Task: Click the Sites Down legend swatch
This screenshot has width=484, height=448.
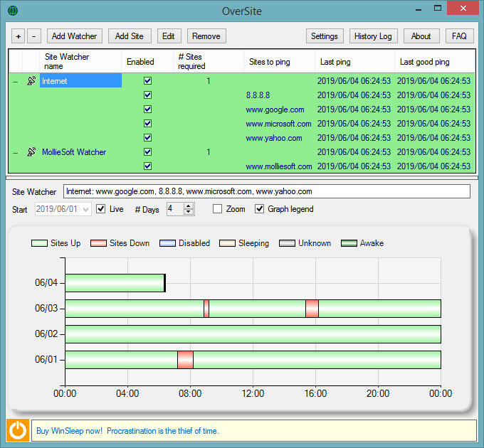Action: 98,243
